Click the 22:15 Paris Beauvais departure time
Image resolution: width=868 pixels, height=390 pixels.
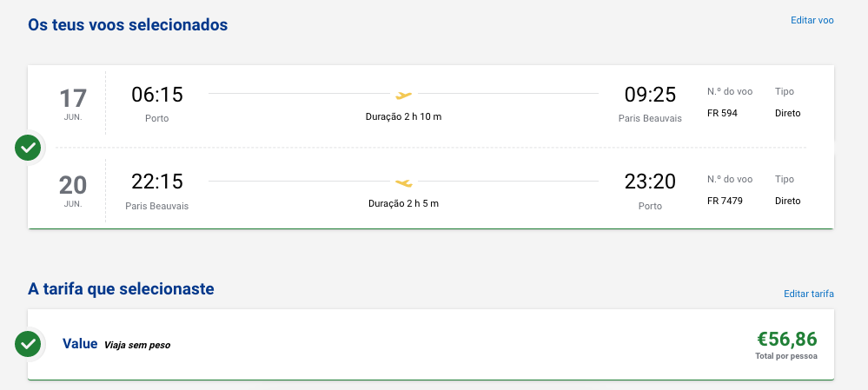[157, 182]
